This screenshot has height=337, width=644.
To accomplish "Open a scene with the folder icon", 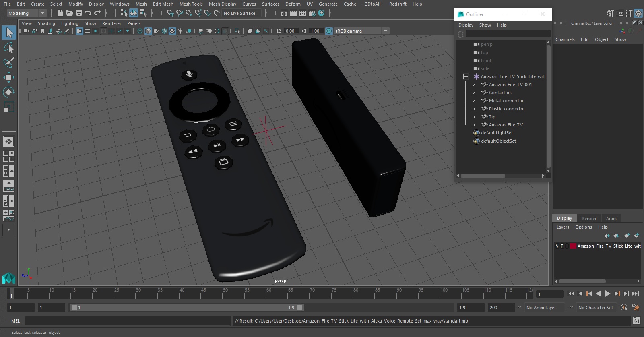I will tap(70, 13).
